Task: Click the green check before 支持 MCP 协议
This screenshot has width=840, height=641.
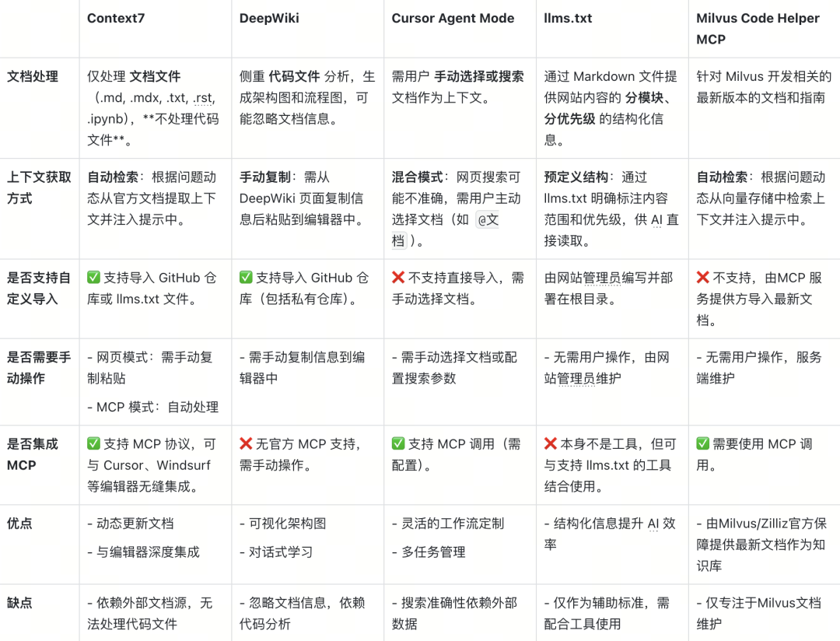Action: [94, 443]
